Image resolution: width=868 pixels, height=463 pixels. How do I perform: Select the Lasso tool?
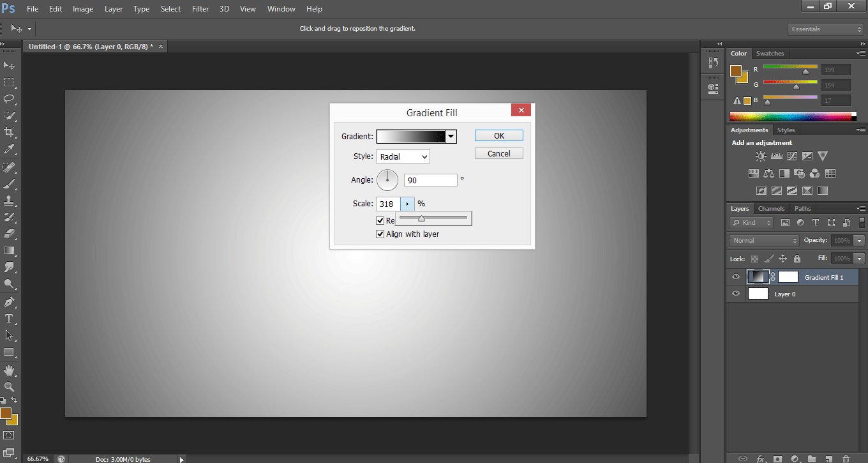click(x=10, y=99)
